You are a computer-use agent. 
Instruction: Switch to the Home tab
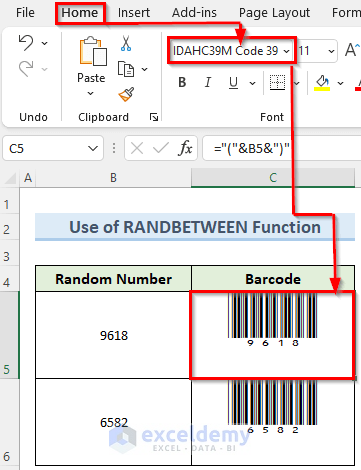point(80,13)
